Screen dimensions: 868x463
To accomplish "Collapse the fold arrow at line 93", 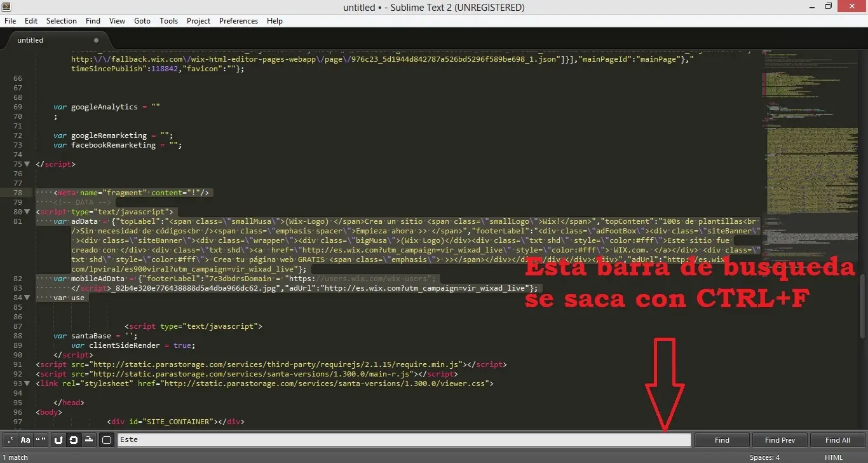I will coord(27,384).
